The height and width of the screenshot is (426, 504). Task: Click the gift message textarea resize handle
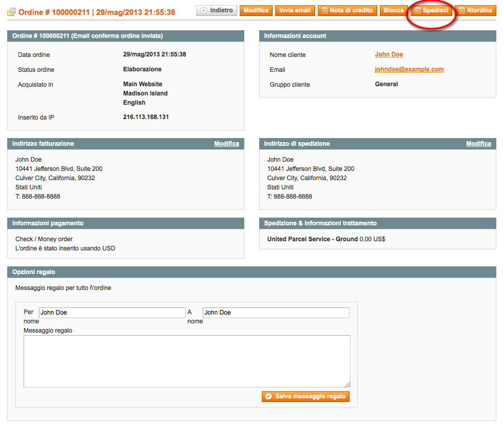[x=347, y=384]
